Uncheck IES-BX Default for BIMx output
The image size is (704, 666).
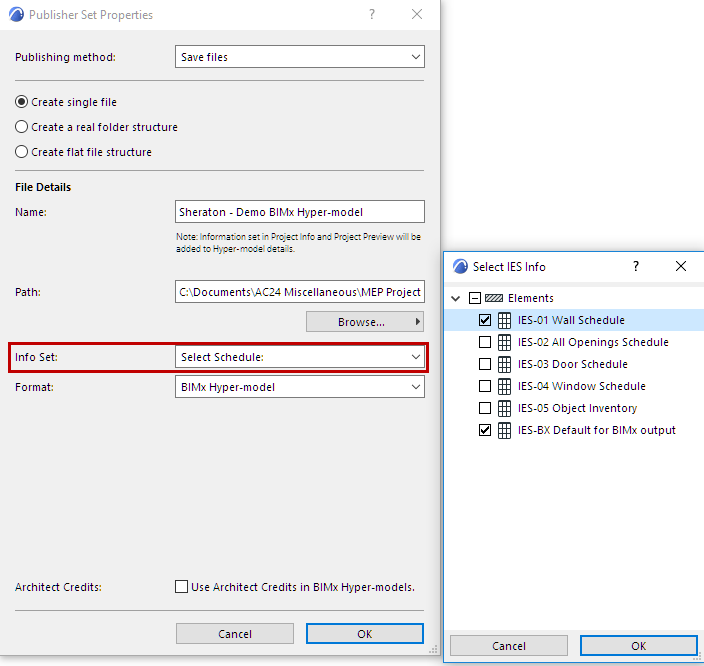485,430
